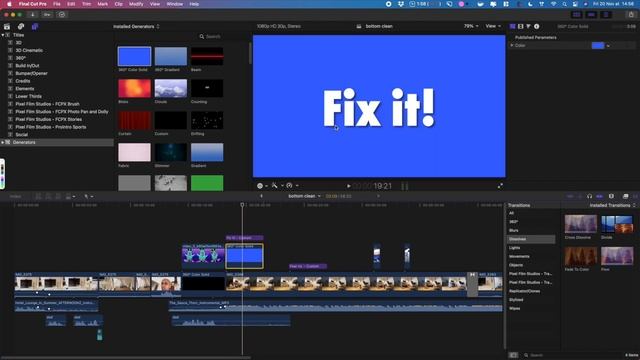Select the blue 360° Color Solid timeline clip
This screenshot has height=360, width=640.
point(244,256)
